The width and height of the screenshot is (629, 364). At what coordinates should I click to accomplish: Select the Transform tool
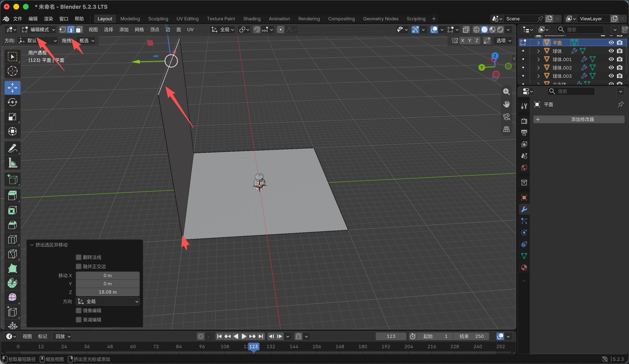pos(12,131)
